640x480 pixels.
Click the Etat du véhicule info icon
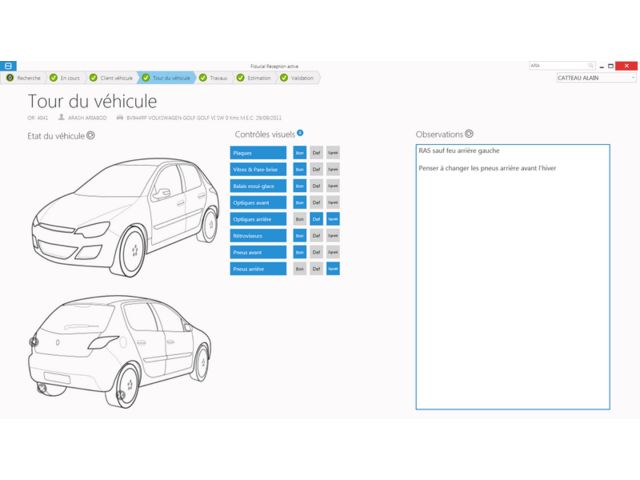(91, 136)
